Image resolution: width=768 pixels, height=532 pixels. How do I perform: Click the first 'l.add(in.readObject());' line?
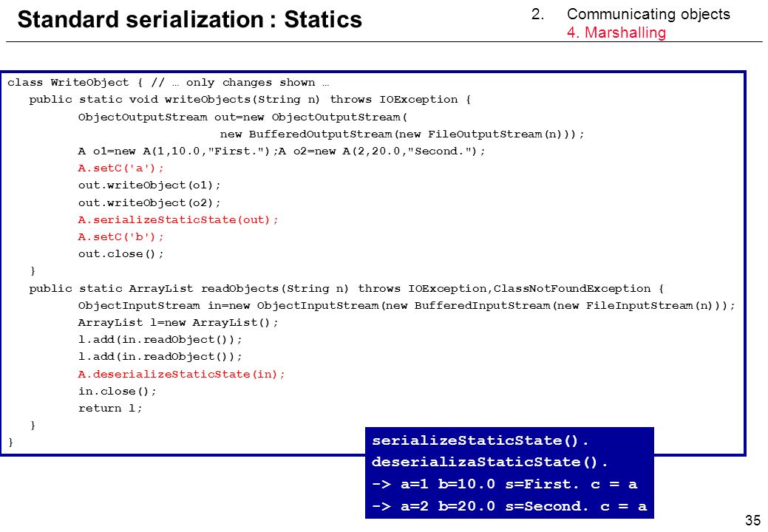160,340
